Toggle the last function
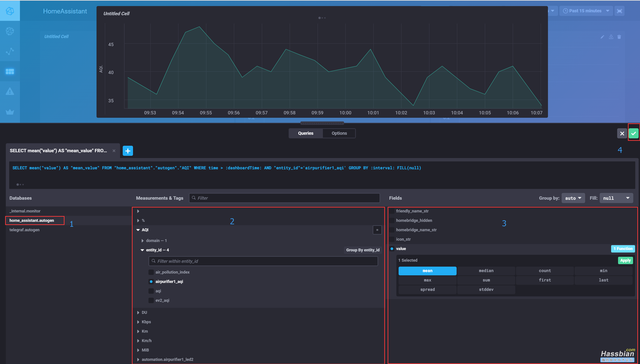Image resolution: width=640 pixels, height=364 pixels. 603,280
